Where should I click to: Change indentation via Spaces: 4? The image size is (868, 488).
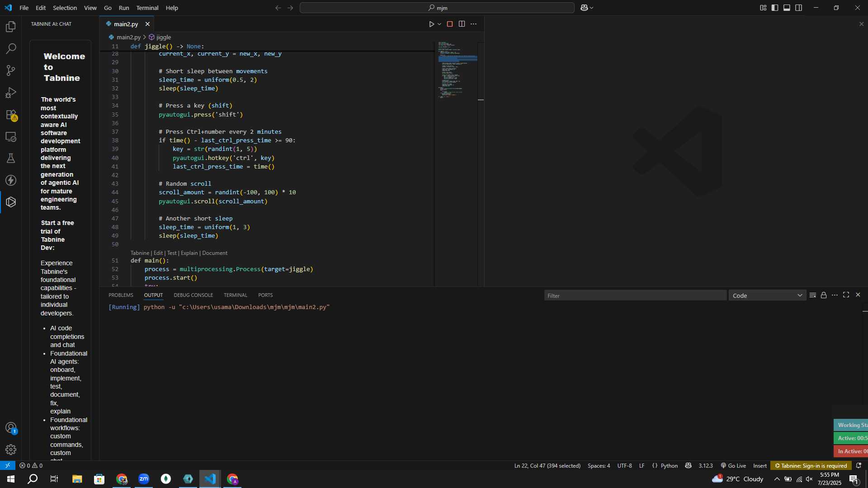[x=599, y=465]
